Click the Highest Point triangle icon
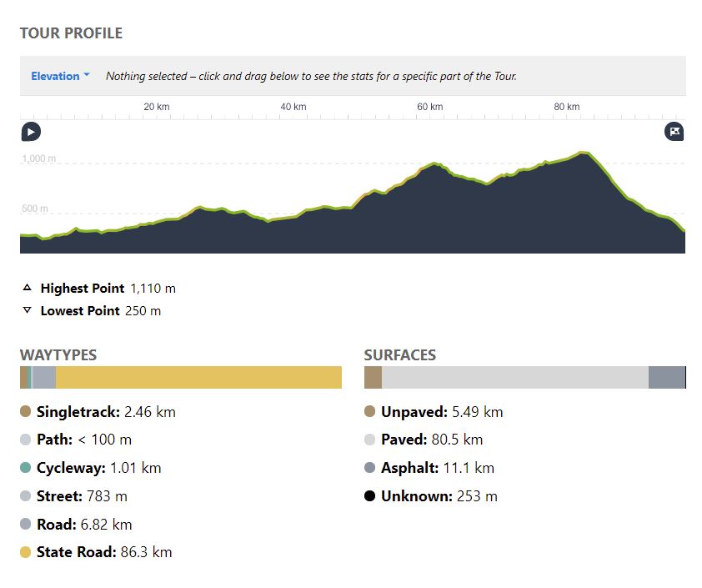This screenshot has height=588, width=702. click(x=27, y=288)
